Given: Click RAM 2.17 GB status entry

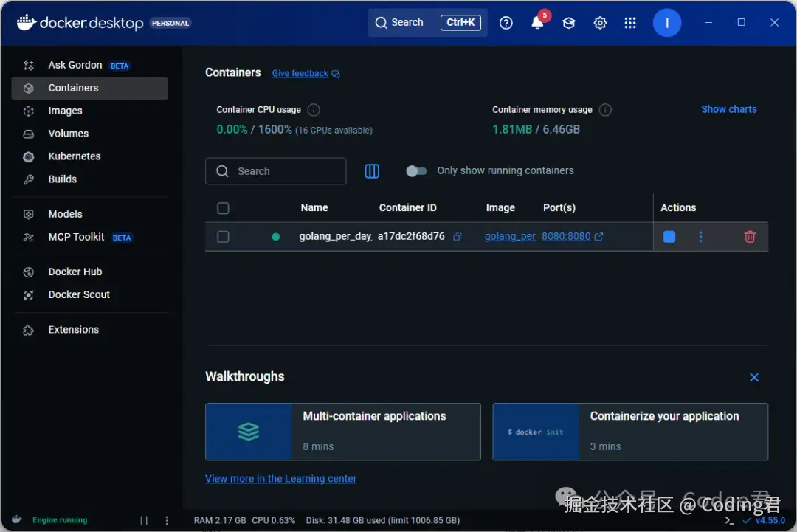Looking at the screenshot, I should pyautogui.click(x=220, y=520).
